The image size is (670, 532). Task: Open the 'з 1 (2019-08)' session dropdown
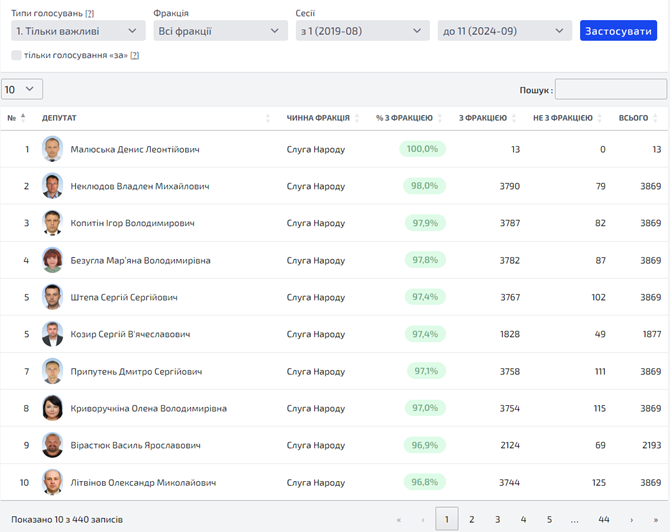coord(363,31)
